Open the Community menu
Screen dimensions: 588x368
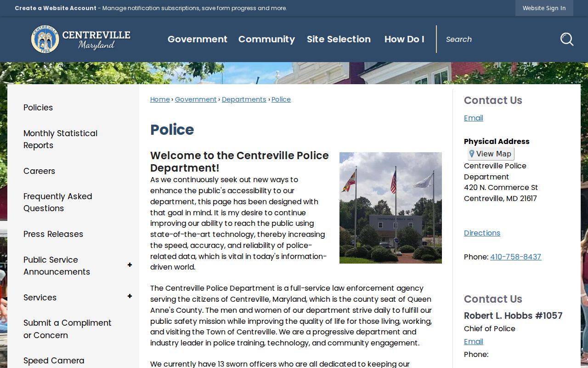click(266, 39)
